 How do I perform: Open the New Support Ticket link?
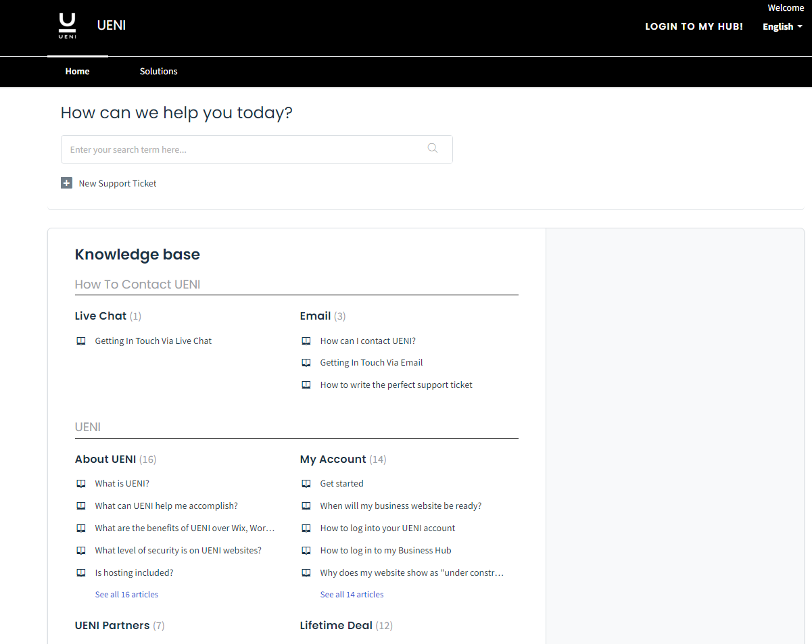118,183
